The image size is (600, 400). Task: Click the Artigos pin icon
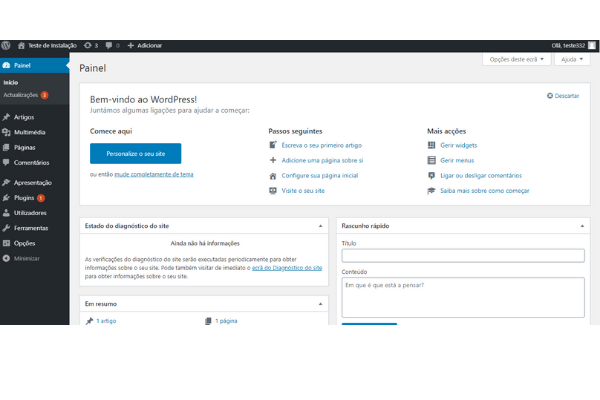[6, 117]
